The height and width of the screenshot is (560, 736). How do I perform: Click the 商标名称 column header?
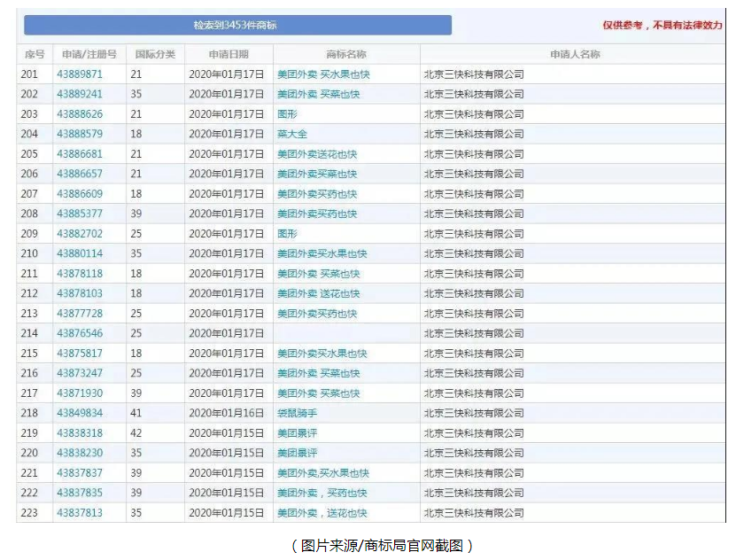click(345, 55)
